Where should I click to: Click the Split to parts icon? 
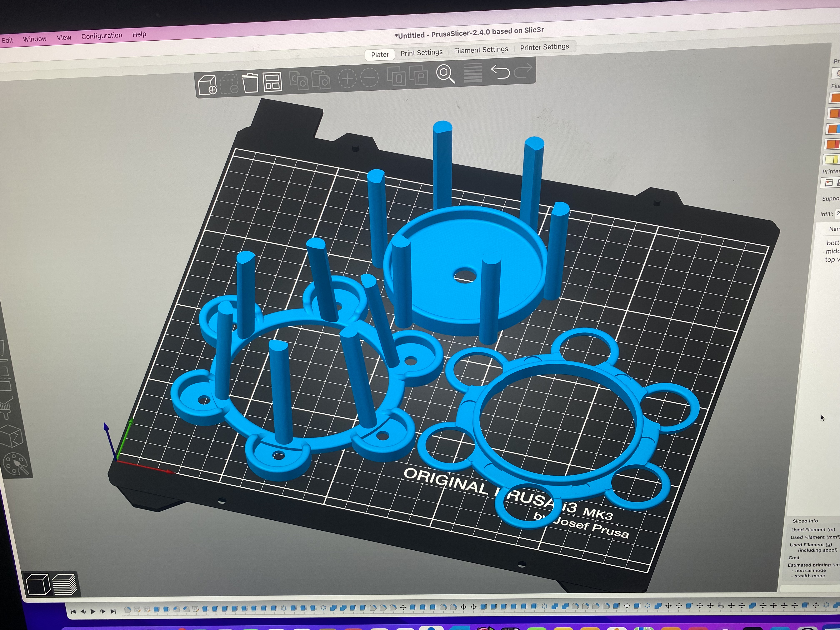(419, 75)
